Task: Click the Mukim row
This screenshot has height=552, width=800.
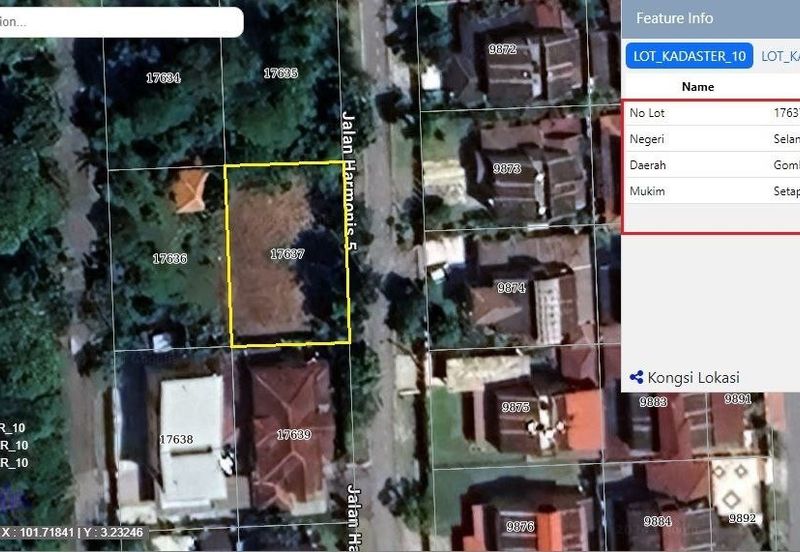Action: tap(713, 191)
